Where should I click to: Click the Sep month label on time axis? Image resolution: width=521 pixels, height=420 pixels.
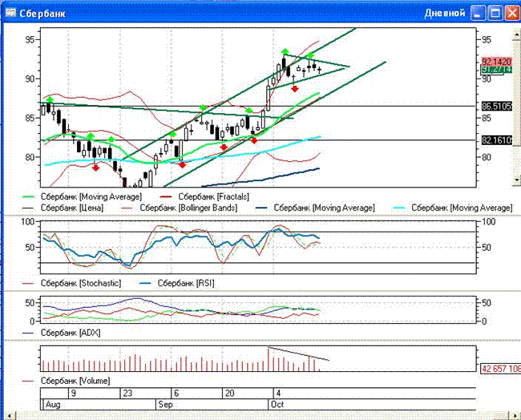coord(165,405)
